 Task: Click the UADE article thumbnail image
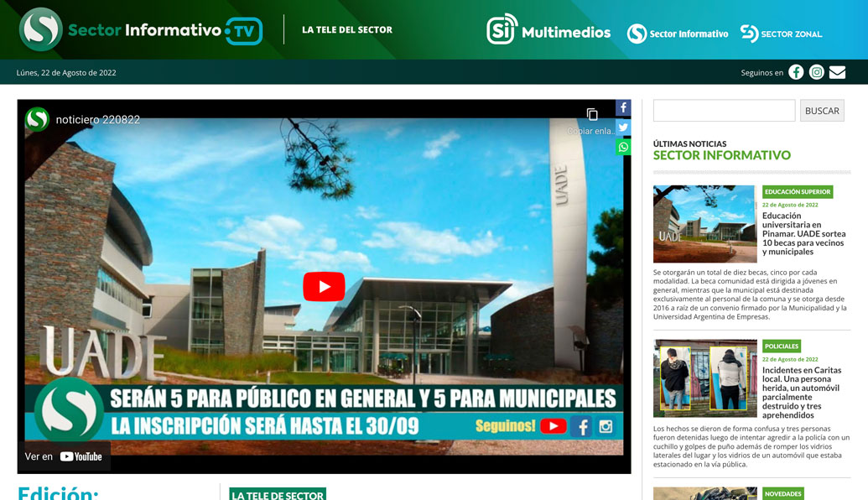(704, 223)
